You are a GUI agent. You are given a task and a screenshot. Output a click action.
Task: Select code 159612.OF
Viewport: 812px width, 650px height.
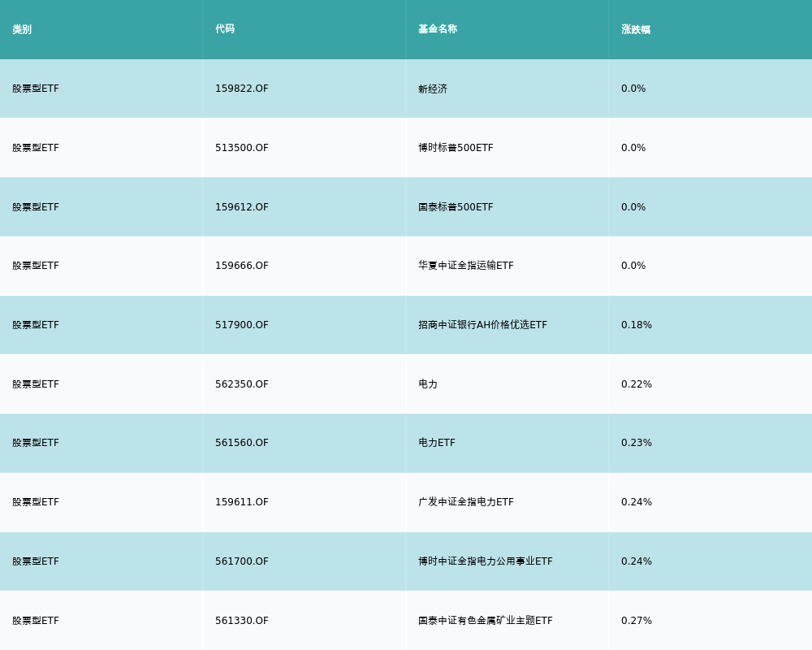(x=242, y=207)
